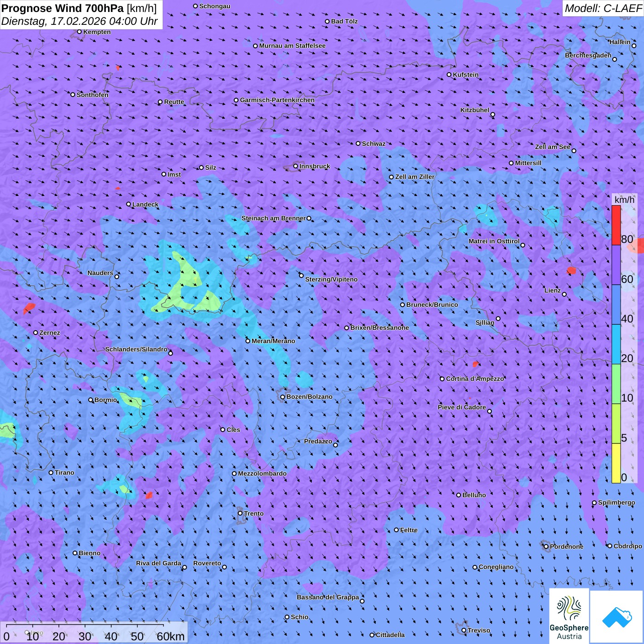Click the Innsbruck city label
The height and width of the screenshot is (644, 644).
pos(315,166)
